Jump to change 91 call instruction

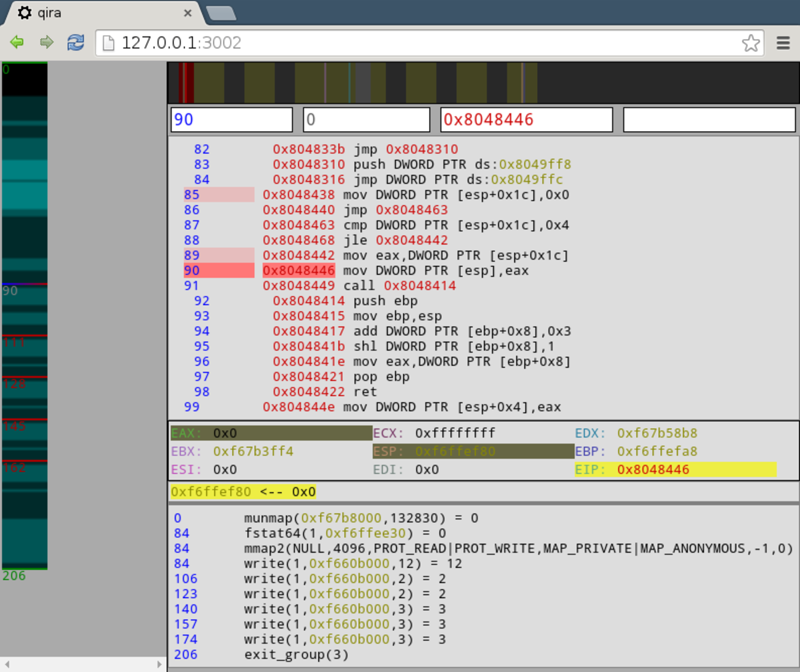[x=191, y=286]
